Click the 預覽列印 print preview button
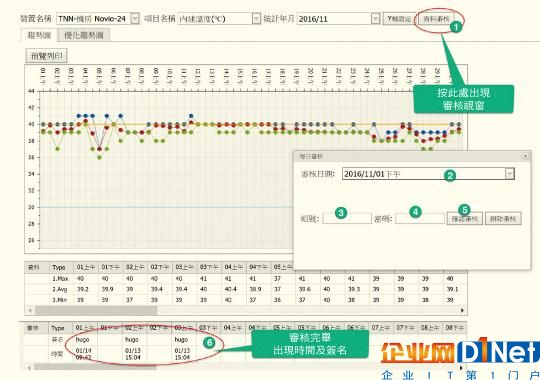Image resolution: width=540 pixels, height=380 pixels. tap(47, 56)
